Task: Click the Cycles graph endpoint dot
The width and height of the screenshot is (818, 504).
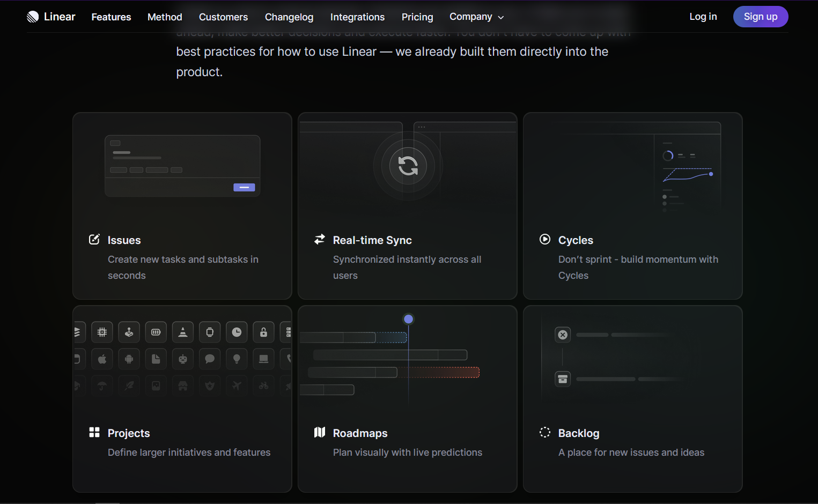Action: (x=711, y=174)
